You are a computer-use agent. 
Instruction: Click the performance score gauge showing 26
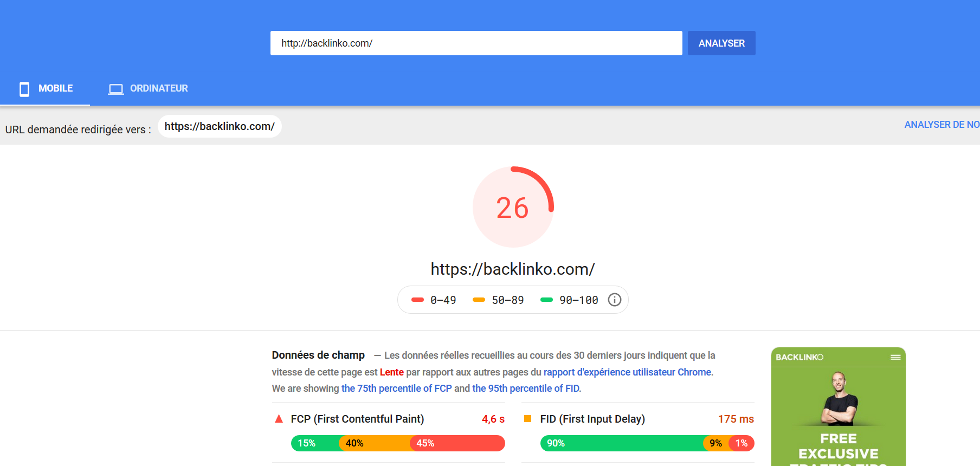tap(513, 207)
